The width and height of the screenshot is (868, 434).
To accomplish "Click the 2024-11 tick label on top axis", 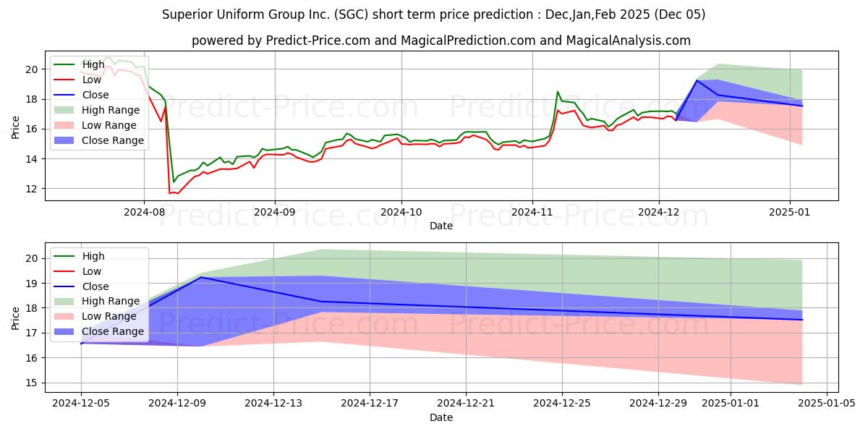I will 532,213.
